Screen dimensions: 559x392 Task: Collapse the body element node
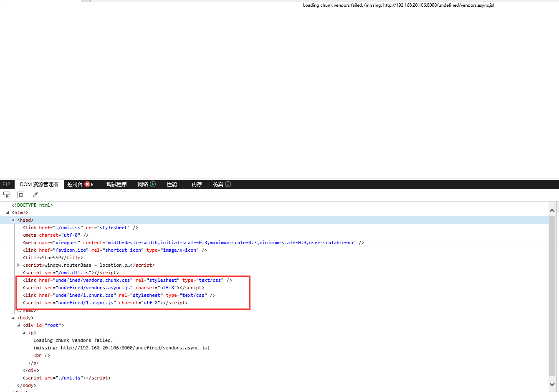13,317
